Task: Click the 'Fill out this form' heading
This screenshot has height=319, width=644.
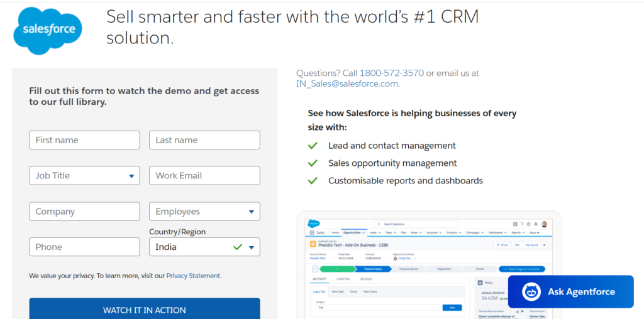Action: tap(144, 96)
